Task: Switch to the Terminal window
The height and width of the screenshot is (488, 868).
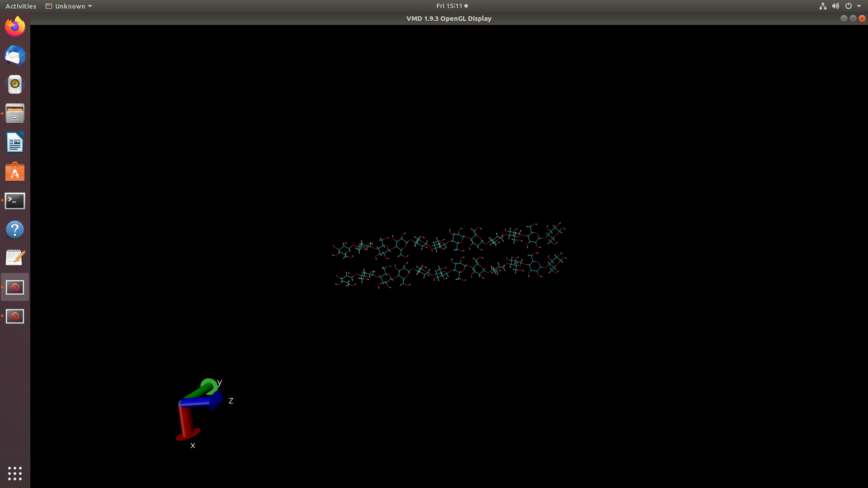Action: [x=15, y=201]
